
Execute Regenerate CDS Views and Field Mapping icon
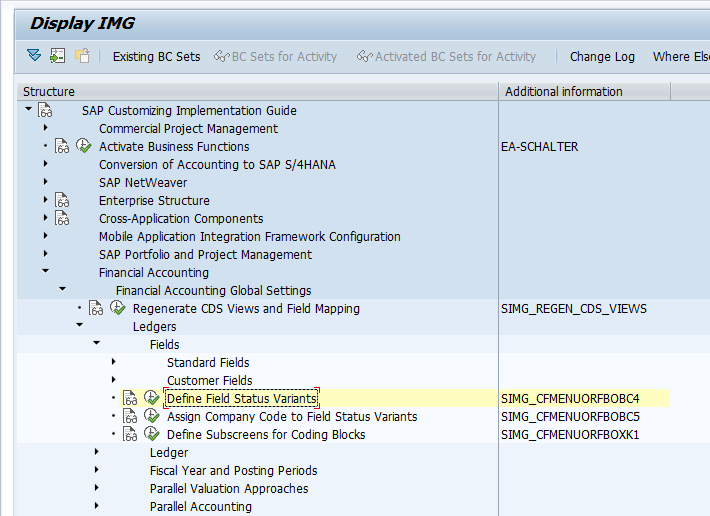click(x=118, y=308)
